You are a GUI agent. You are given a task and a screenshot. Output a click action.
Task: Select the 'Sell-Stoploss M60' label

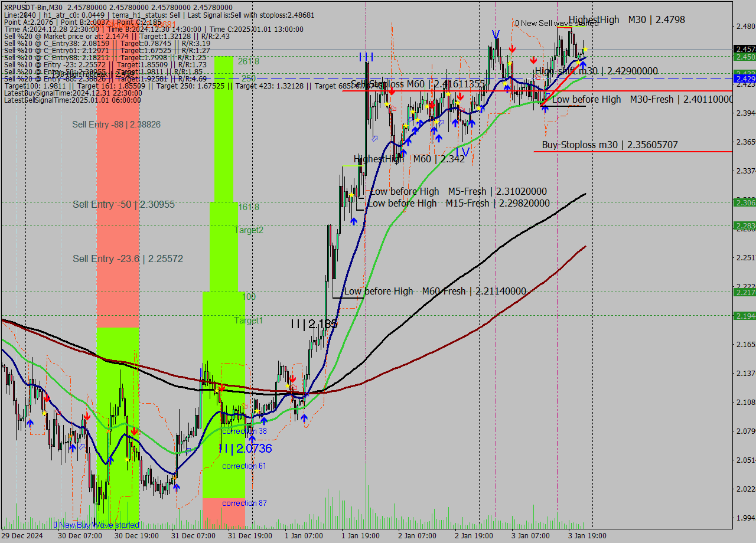click(x=418, y=84)
